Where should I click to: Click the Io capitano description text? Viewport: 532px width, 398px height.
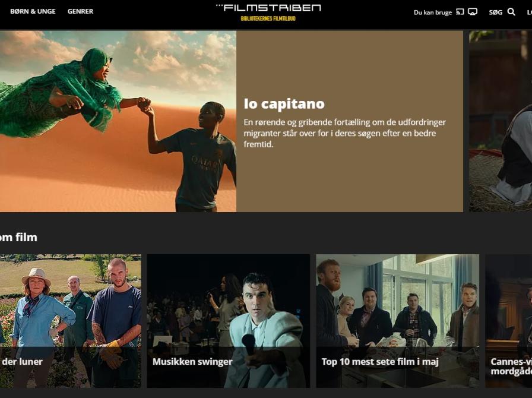coord(344,133)
